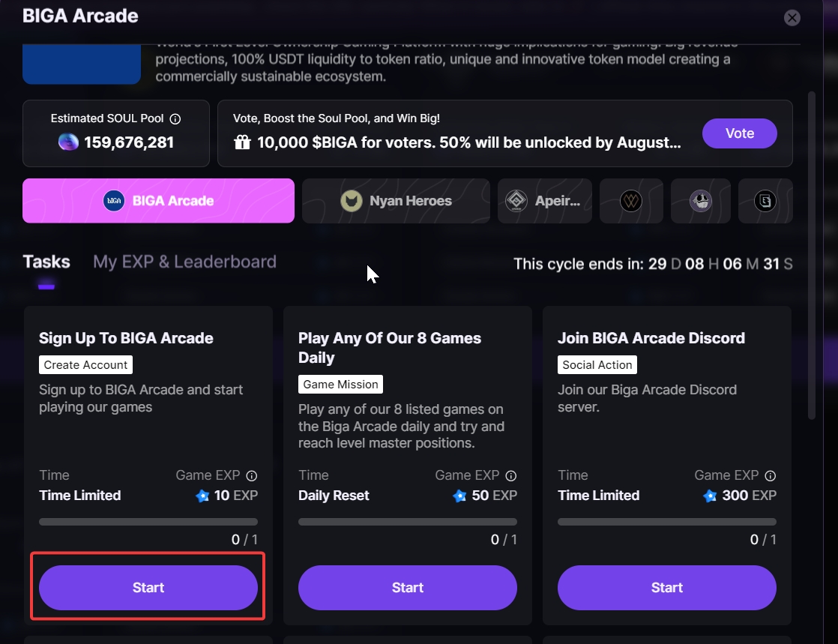Select the BIGA Arcade game tab

[x=158, y=201]
